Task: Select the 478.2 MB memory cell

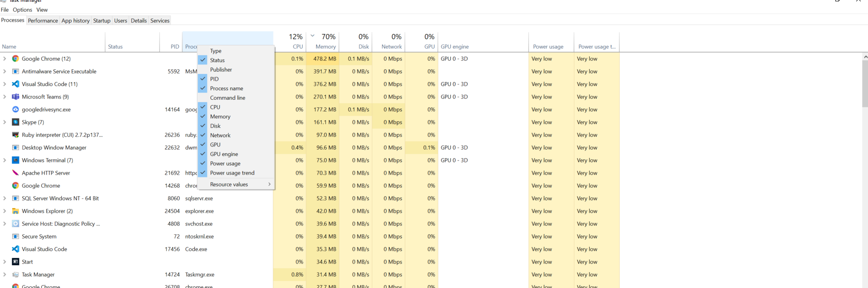Action: click(322, 59)
